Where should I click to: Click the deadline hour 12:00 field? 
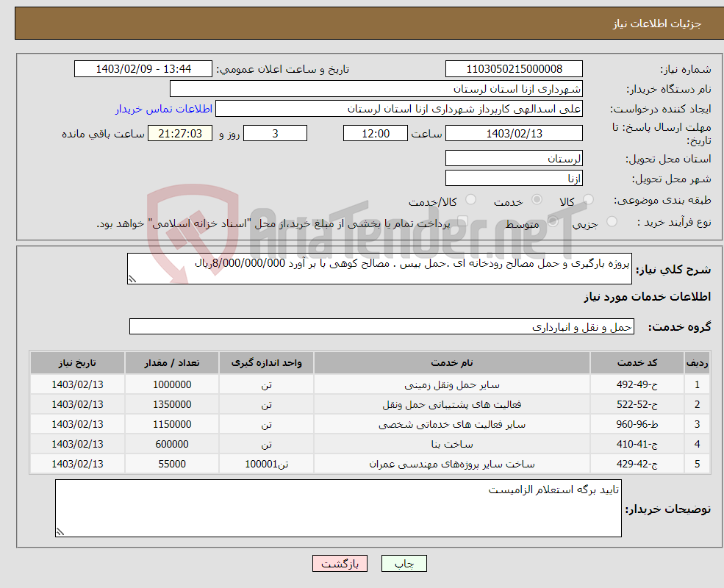tap(376, 133)
